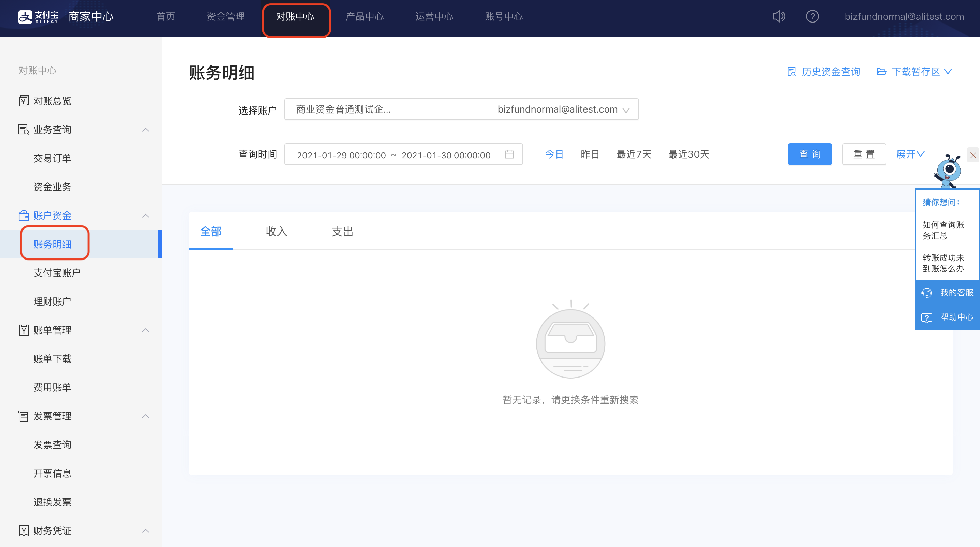Click the 账户资金 wallet icon
The image size is (980, 547).
24,215
